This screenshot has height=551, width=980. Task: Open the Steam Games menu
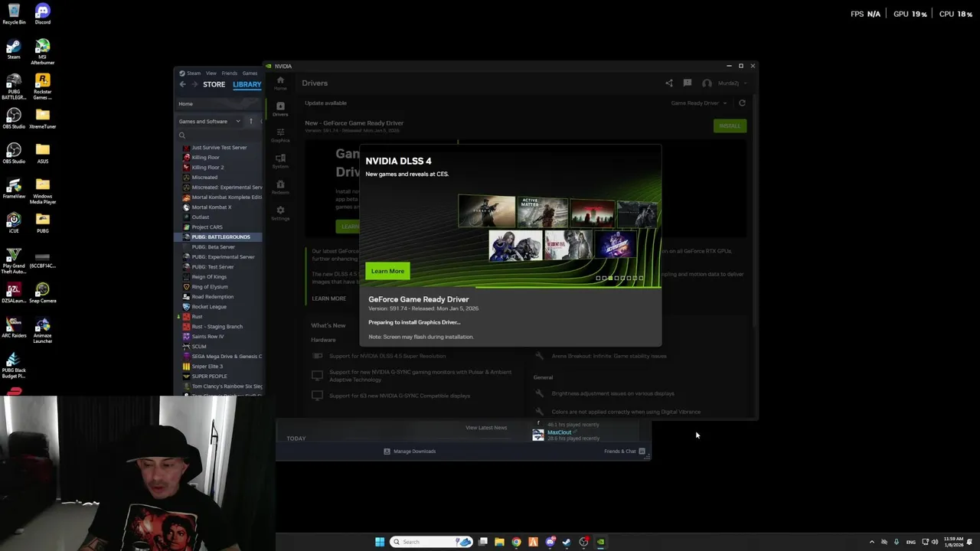tap(250, 73)
